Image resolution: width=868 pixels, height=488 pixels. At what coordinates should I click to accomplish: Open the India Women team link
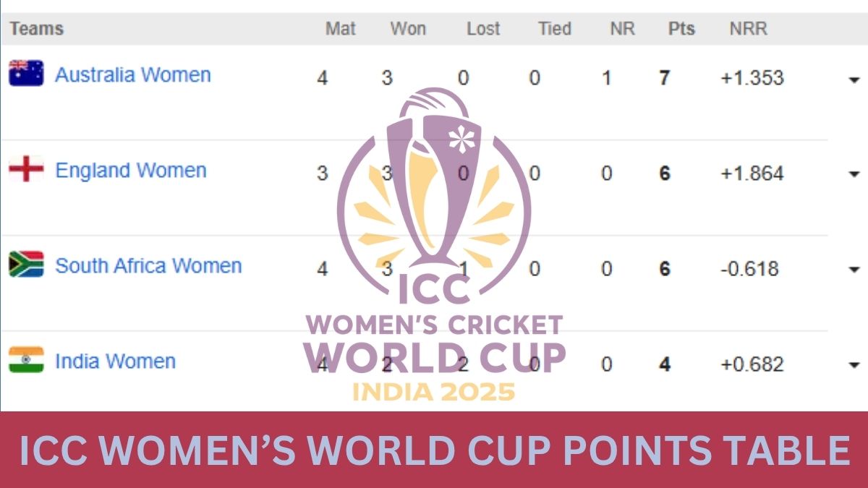click(116, 361)
